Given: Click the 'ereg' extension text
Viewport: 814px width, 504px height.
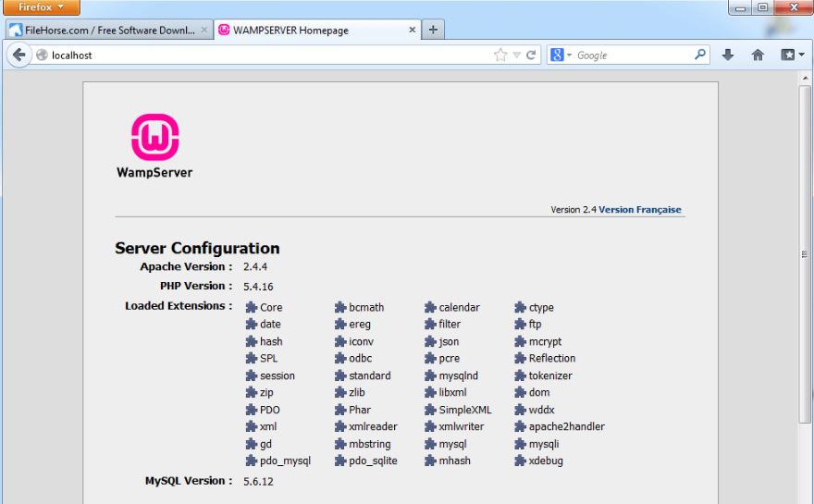Looking at the screenshot, I should coord(360,325).
